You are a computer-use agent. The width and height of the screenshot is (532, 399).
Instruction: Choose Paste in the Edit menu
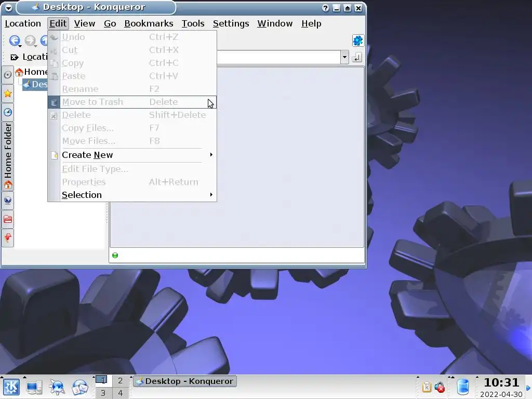(132, 76)
